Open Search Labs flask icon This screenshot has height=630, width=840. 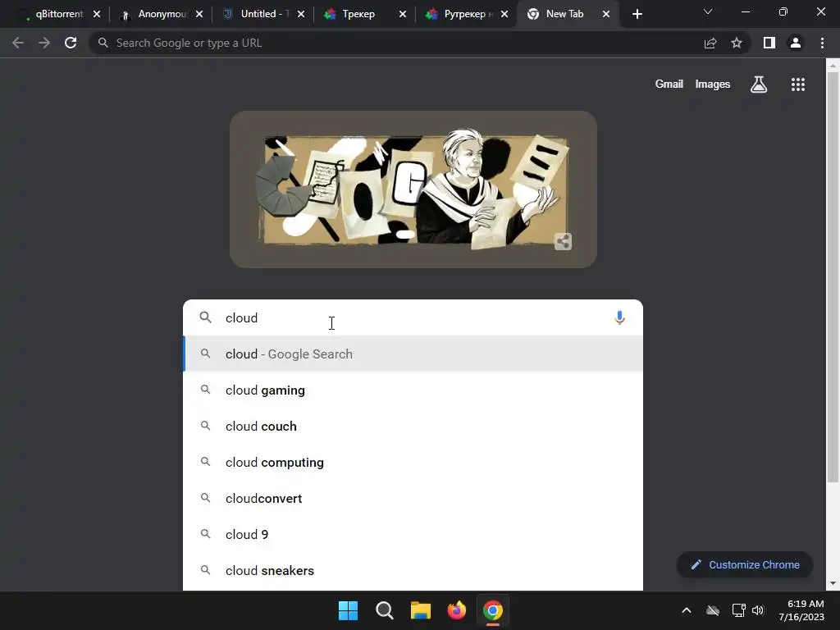(759, 84)
